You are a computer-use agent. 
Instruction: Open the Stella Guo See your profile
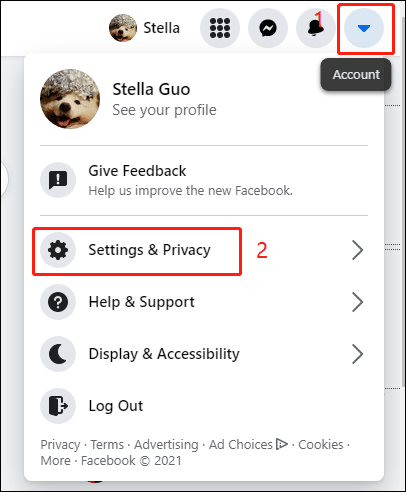click(204, 99)
